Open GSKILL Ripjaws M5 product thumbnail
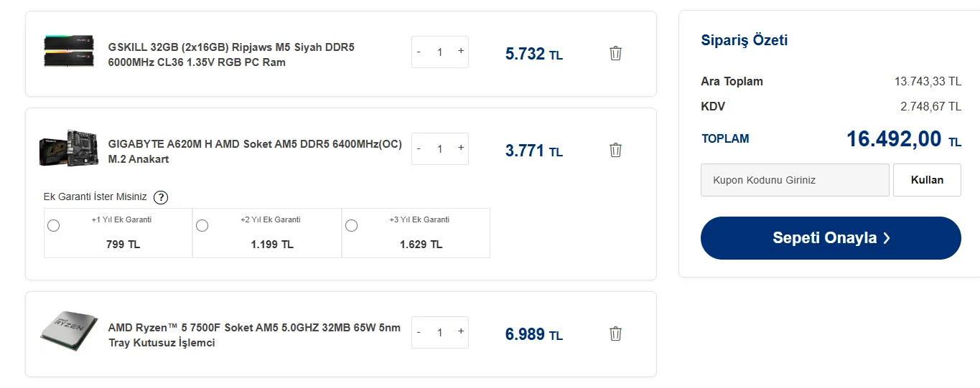 [69, 50]
